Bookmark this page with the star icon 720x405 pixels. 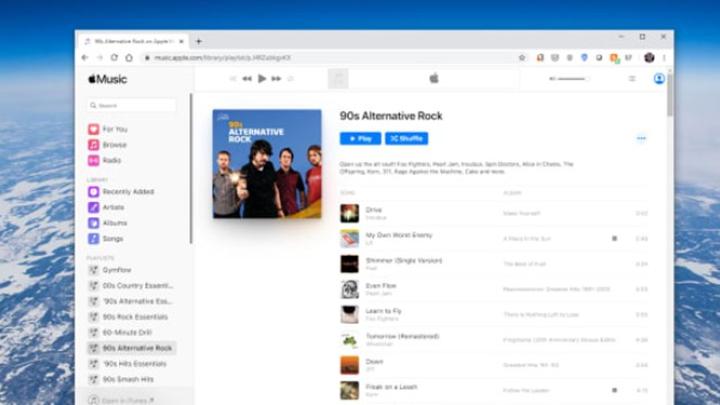522,57
